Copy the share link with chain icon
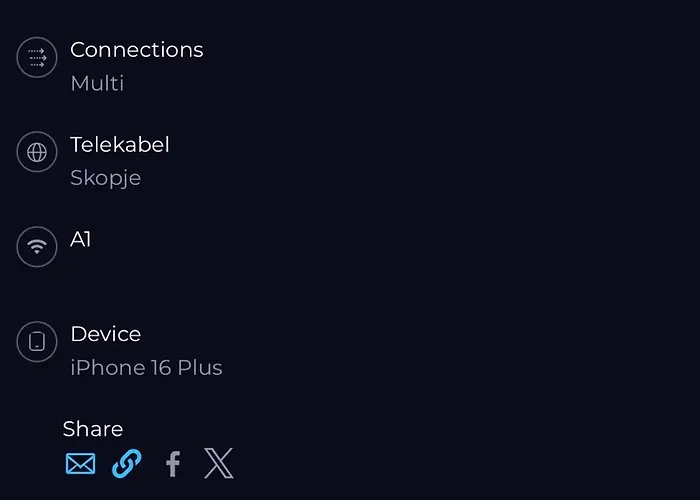The width and height of the screenshot is (700, 500). (126, 464)
